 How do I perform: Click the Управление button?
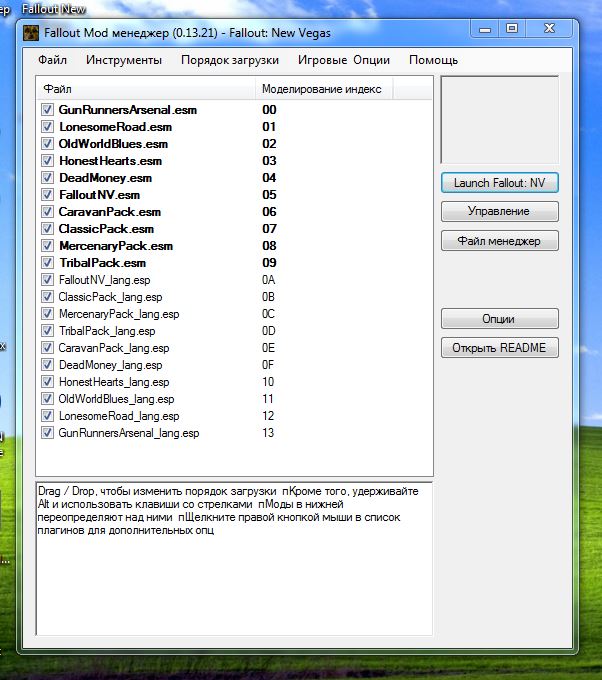click(x=500, y=211)
